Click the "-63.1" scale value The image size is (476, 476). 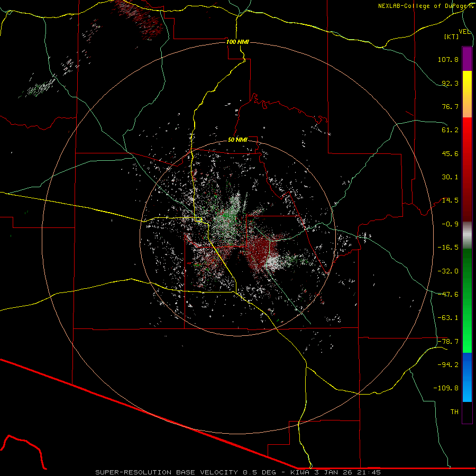(448, 318)
